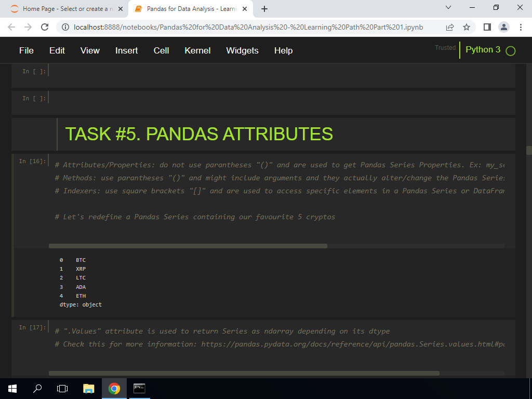Select the ETH output row
Image resolution: width=532 pixels, height=399 pixels.
(73, 296)
